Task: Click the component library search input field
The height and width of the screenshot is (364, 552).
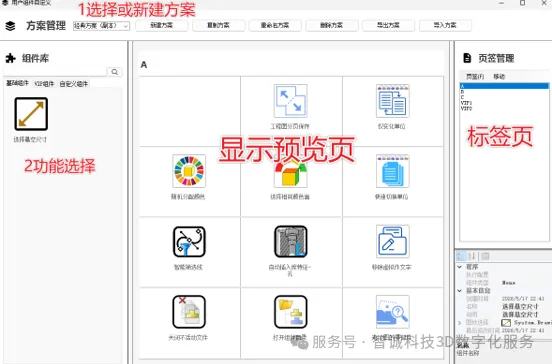Action: coord(55,72)
